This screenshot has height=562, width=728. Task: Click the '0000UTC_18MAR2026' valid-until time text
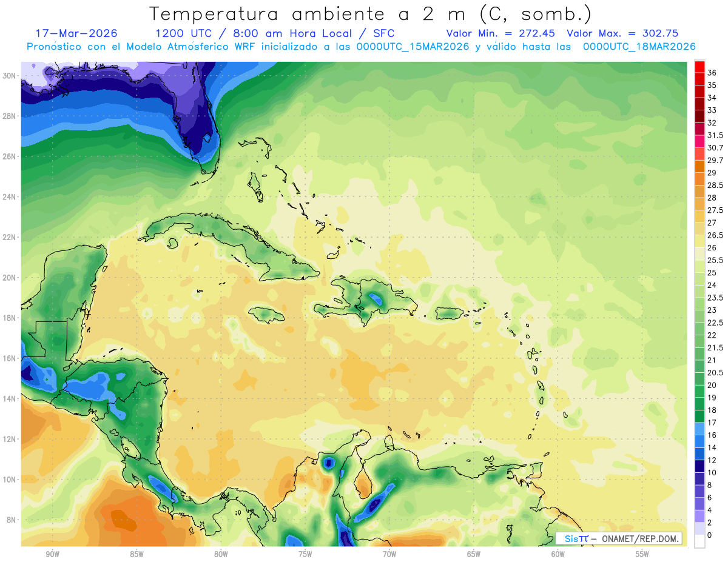click(639, 47)
